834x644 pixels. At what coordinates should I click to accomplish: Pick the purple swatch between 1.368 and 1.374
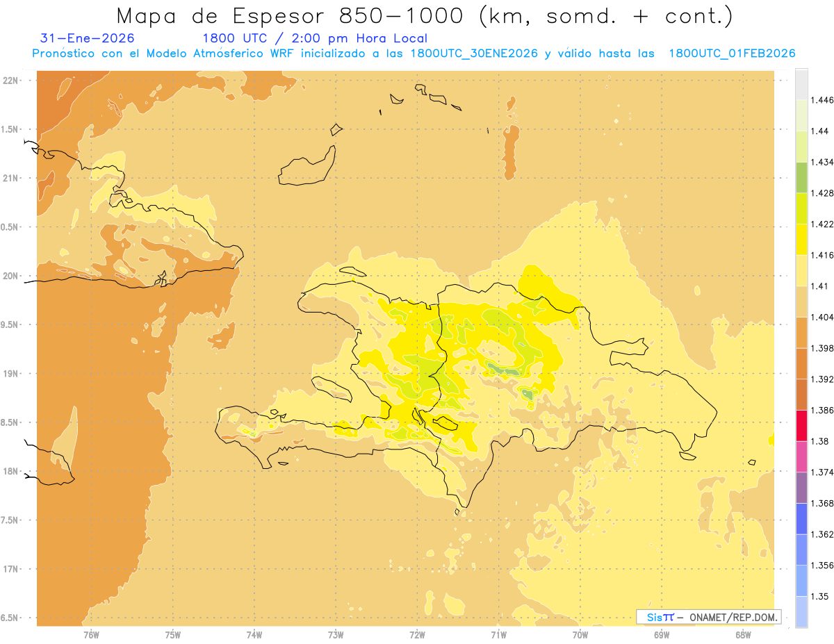coord(801,488)
